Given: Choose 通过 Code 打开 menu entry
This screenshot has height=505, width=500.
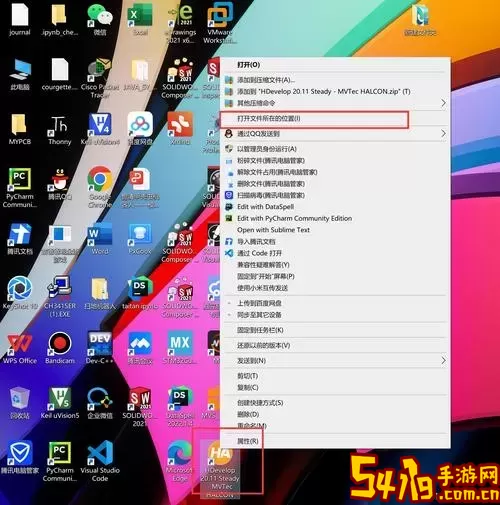Looking at the screenshot, I should tap(259, 253).
